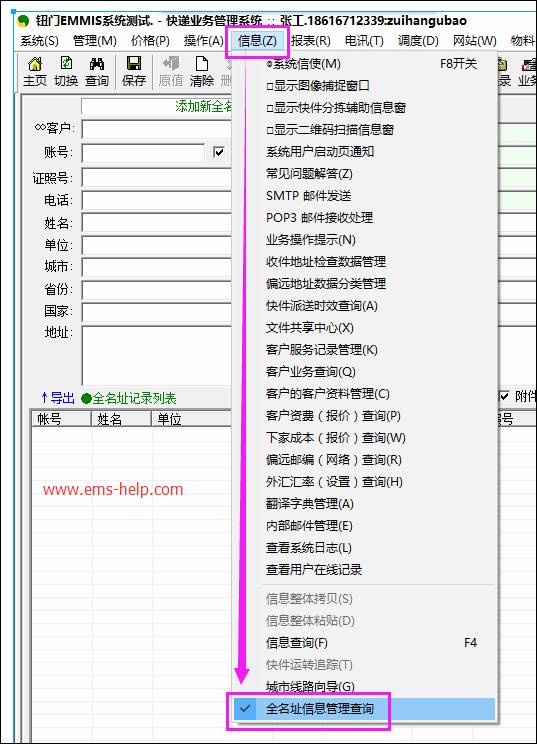This screenshot has width=537, height=744.
Task: Open the 操作(A) menu
Action: (x=204, y=41)
